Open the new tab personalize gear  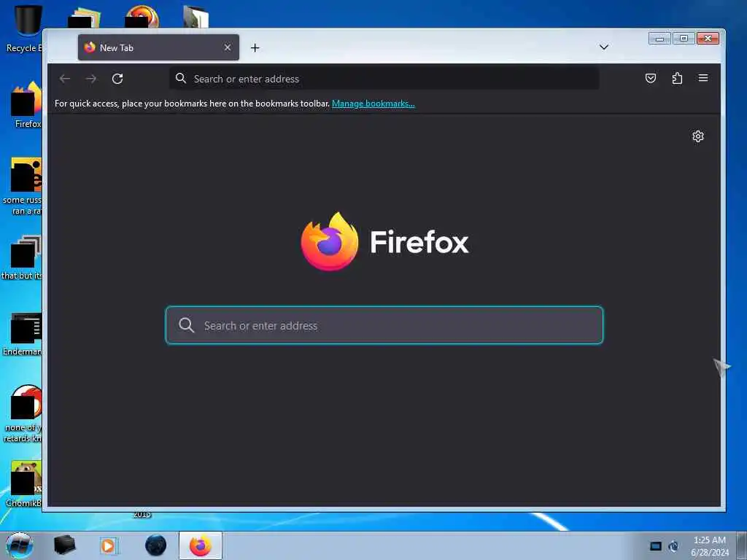(x=698, y=136)
